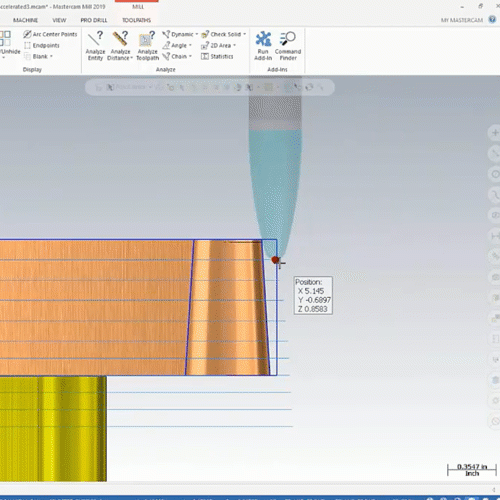
Task: Open the PRO DRILL ribbon tab
Action: (94, 20)
